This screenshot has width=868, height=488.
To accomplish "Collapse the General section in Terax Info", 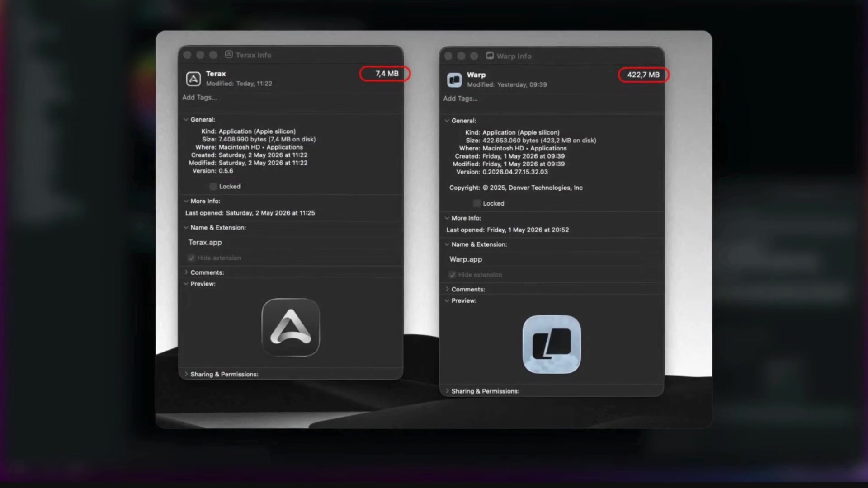I will pyautogui.click(x=186, y=120).
